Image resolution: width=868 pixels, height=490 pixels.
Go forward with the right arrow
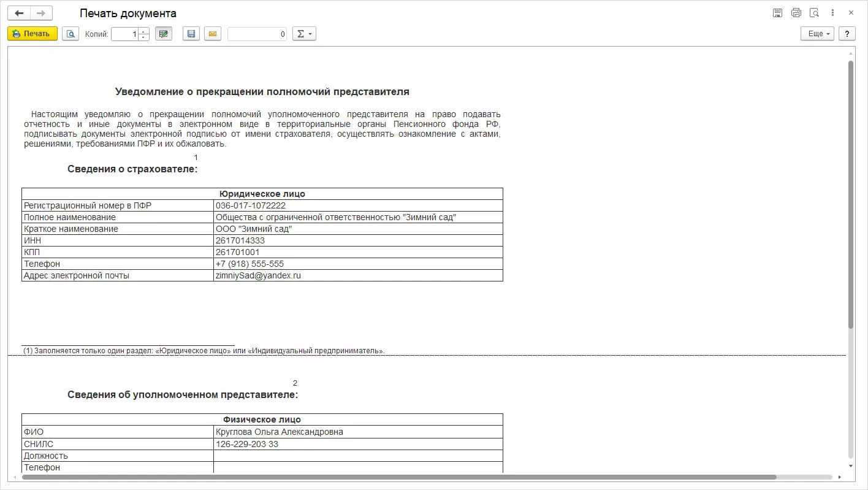[x=41, y=13]
